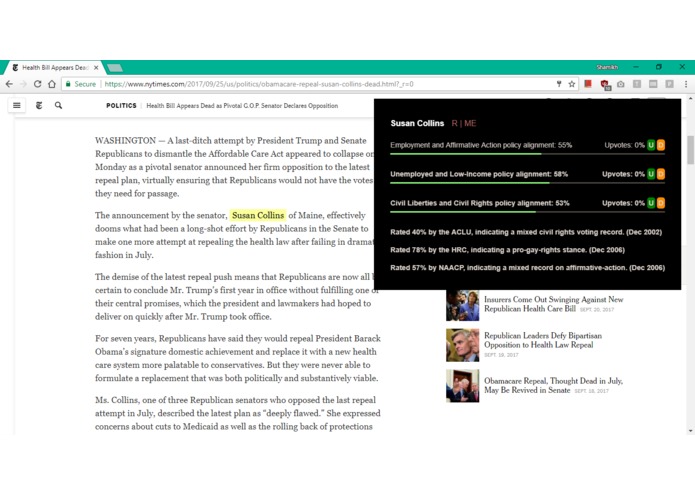Click the Shamikh profile button
Image resolution: width=695 pixels, height=494 pixels.
pyautogui.click(x=607, y=67)
